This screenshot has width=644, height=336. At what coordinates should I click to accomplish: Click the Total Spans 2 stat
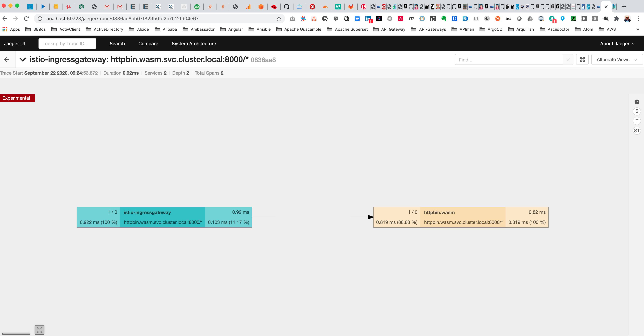coord(209,73)
